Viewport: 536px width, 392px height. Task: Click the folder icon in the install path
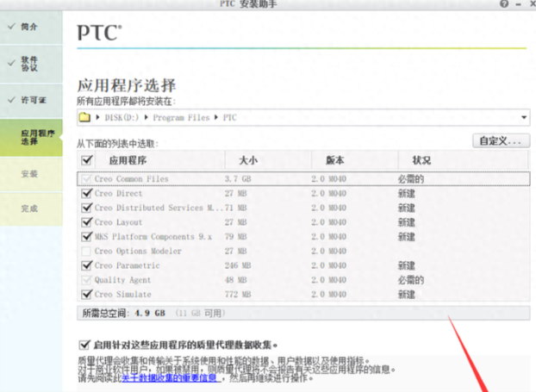[84, 117]
